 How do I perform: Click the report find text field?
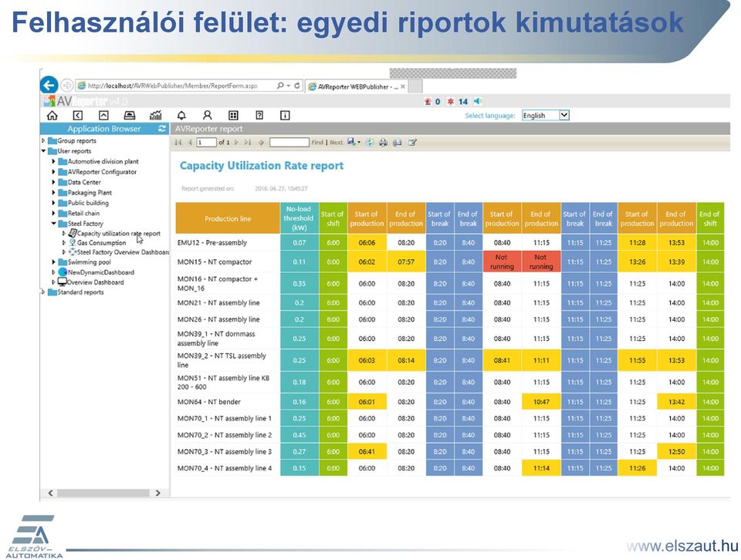tap(289, 142)
